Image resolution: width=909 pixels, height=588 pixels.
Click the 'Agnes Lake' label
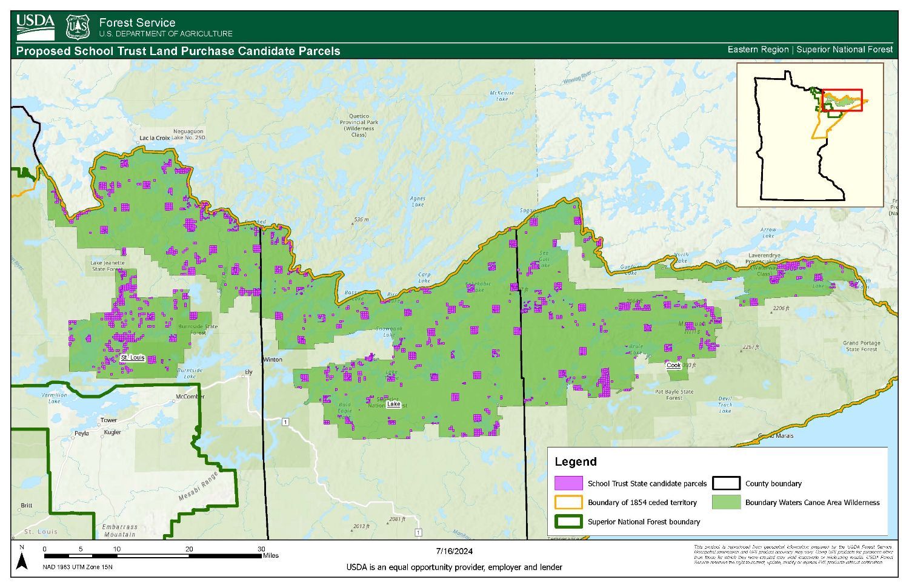pyautogui.click(x=418, y=202)
